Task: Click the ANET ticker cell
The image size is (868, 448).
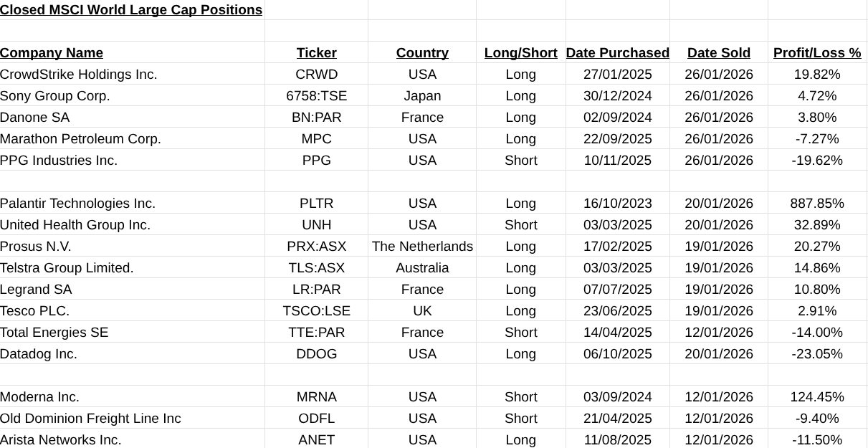Action: pos(316,439)
